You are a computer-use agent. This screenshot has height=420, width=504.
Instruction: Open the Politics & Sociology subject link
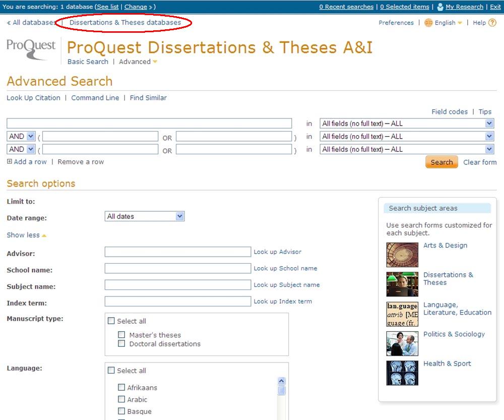[x=454, y=334]
